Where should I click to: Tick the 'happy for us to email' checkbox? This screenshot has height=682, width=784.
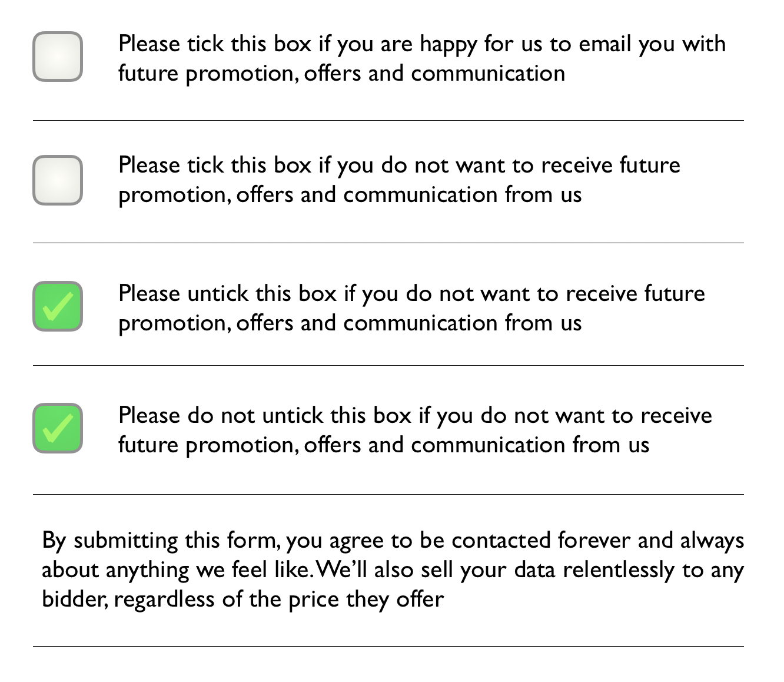57,57
